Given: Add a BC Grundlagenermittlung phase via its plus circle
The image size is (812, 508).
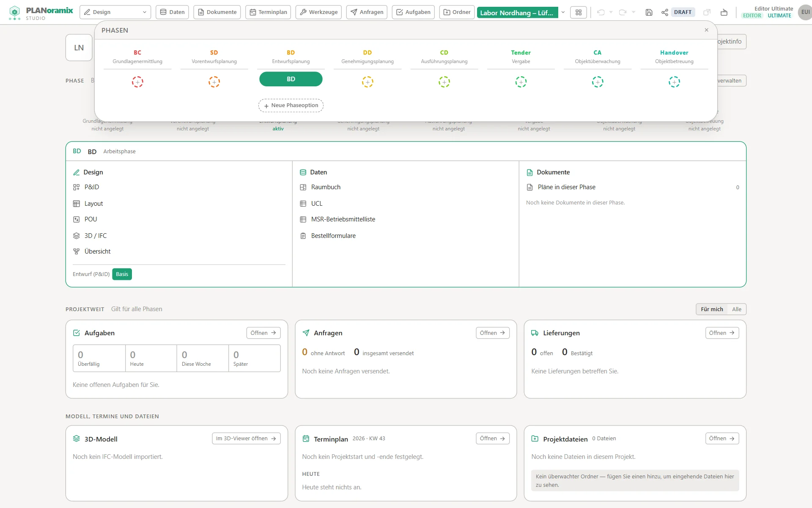Looking at the screenshot, I should click(x=137, y=82).
